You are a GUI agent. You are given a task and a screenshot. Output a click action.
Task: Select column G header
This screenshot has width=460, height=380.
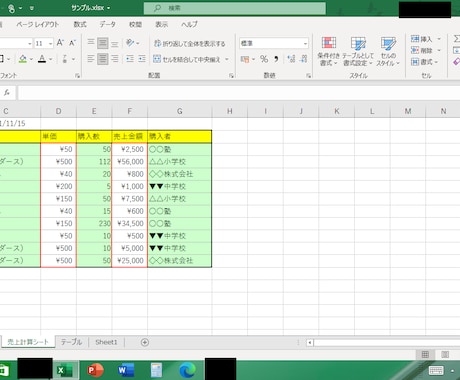coord(180,111)
